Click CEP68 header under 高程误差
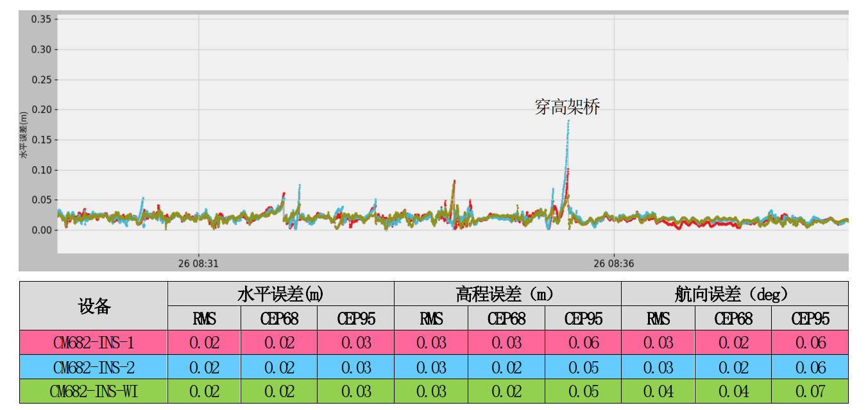This screenshot has height=410, width=868. coord(506,318)
